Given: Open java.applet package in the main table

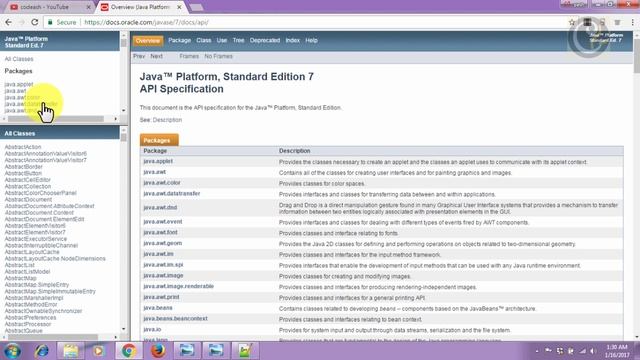Looking at the screenshot, I should click(158, 161).
